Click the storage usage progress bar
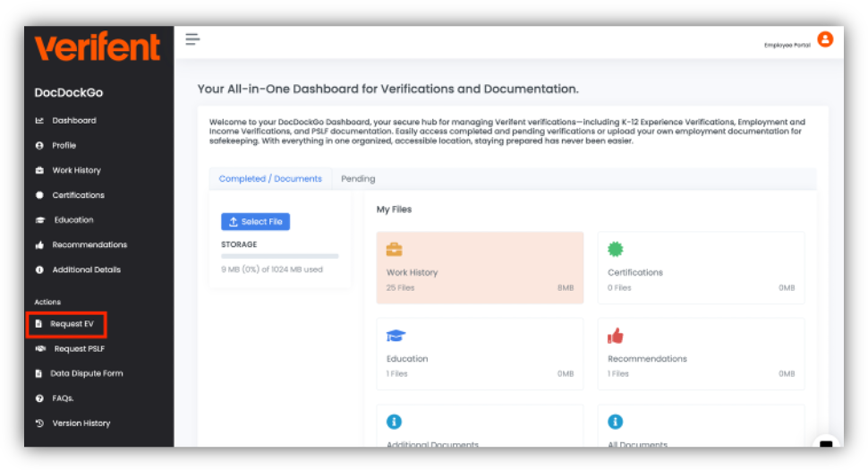 pos(279,257)
